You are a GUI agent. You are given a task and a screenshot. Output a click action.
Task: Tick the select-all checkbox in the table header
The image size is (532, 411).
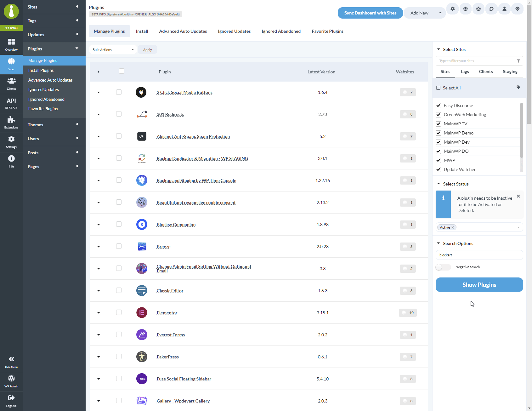122,71
